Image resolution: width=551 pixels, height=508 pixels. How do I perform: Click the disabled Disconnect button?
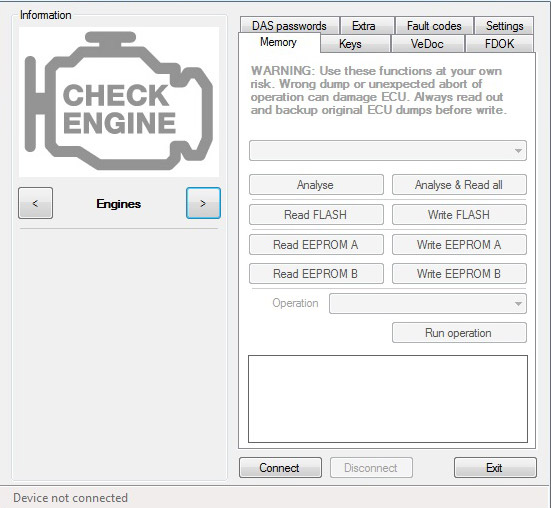pyautogui.click(x=371, y=468)
